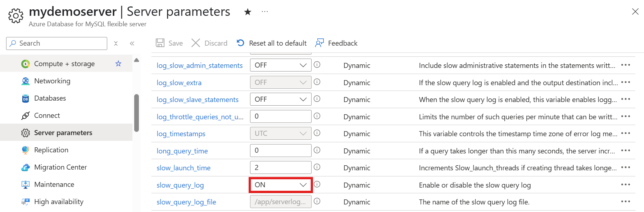Screen dimensions: 644x212
Task: Open the long_query_time parameter link
Action: (x=182, y=151)
